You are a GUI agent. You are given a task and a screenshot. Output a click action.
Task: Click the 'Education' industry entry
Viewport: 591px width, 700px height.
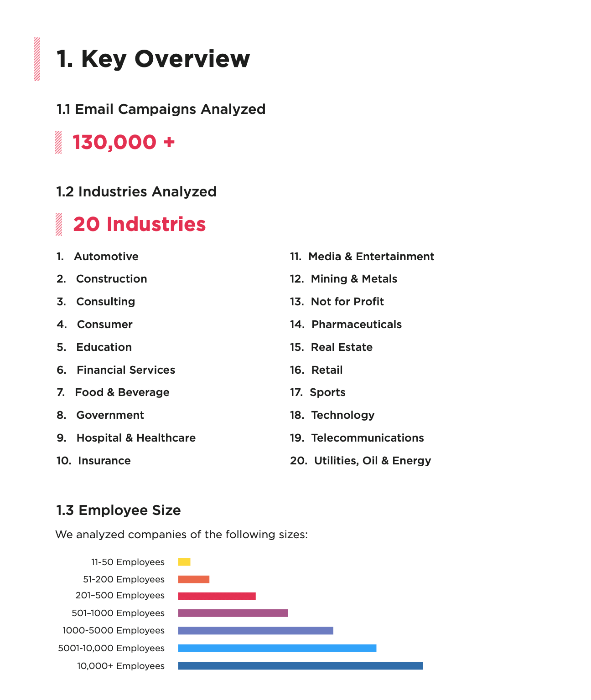104,347
